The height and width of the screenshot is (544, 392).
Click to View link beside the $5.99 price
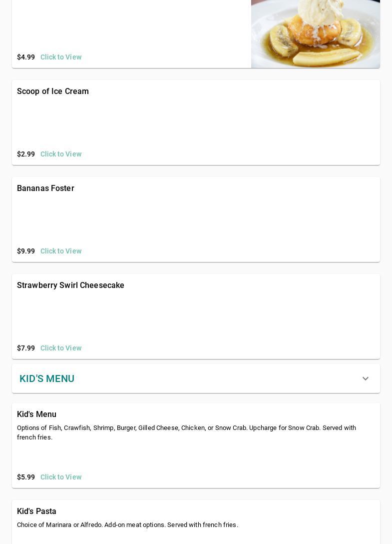[61, 477]
